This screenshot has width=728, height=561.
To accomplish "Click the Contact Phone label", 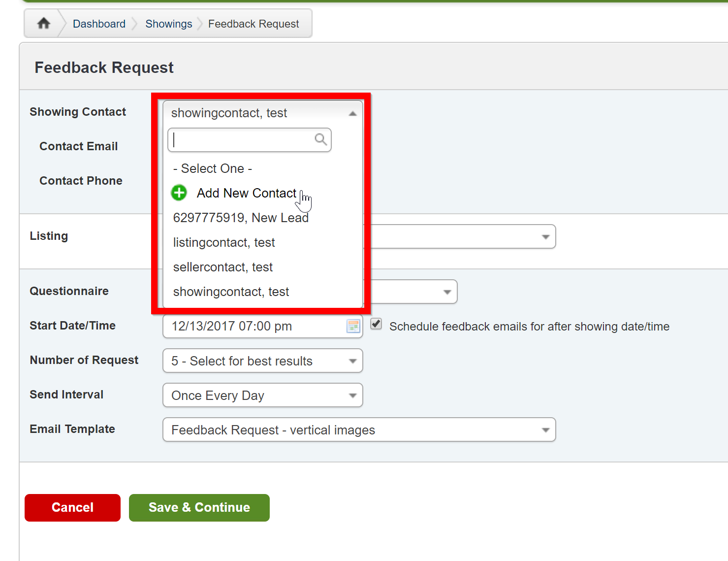I will (x=81, y=181).
